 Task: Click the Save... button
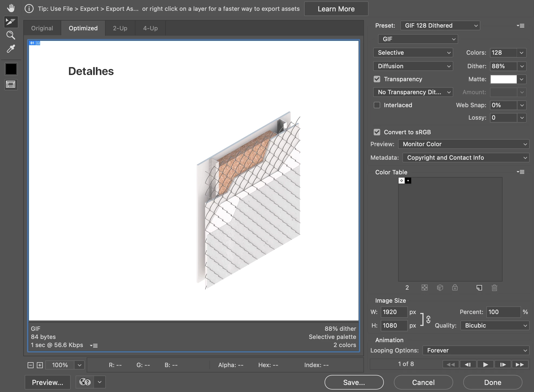(x=354, y=382)
